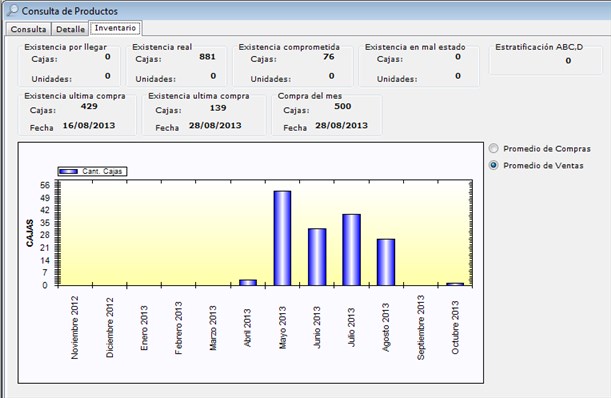This screenshot has width=611, height=398.
Task: Click the Cajas value 139
Action: point(218,108)
